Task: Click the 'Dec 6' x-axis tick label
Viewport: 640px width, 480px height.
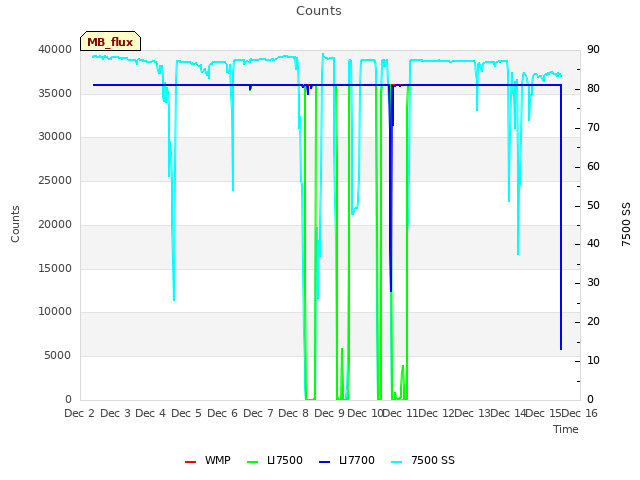Action: [222, 413]
